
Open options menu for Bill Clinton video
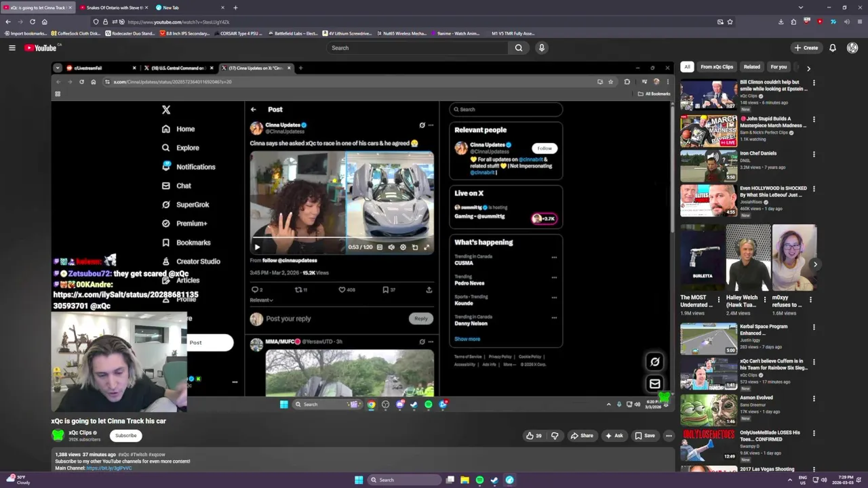coord(814,83)
